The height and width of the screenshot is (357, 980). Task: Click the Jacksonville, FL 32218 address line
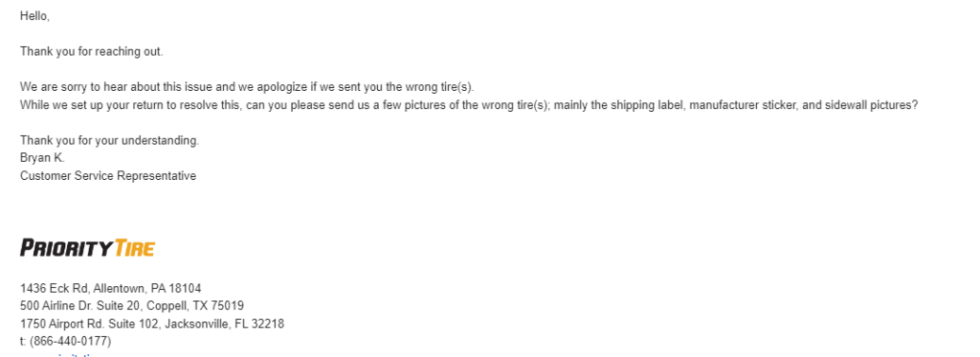point(152,324)
